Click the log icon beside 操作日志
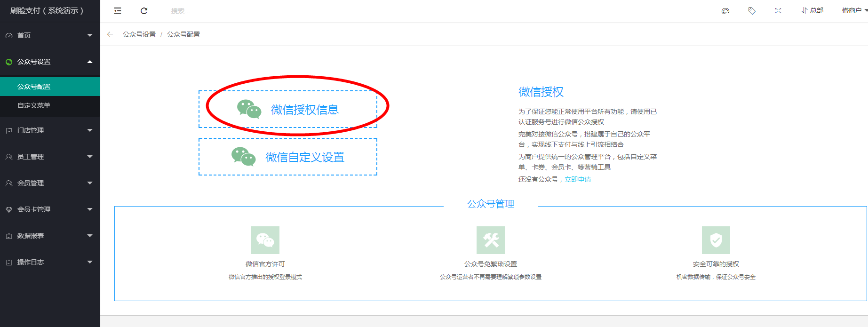Image resolution: width=868 pixels, height=327 pixels. click(9, 262)
